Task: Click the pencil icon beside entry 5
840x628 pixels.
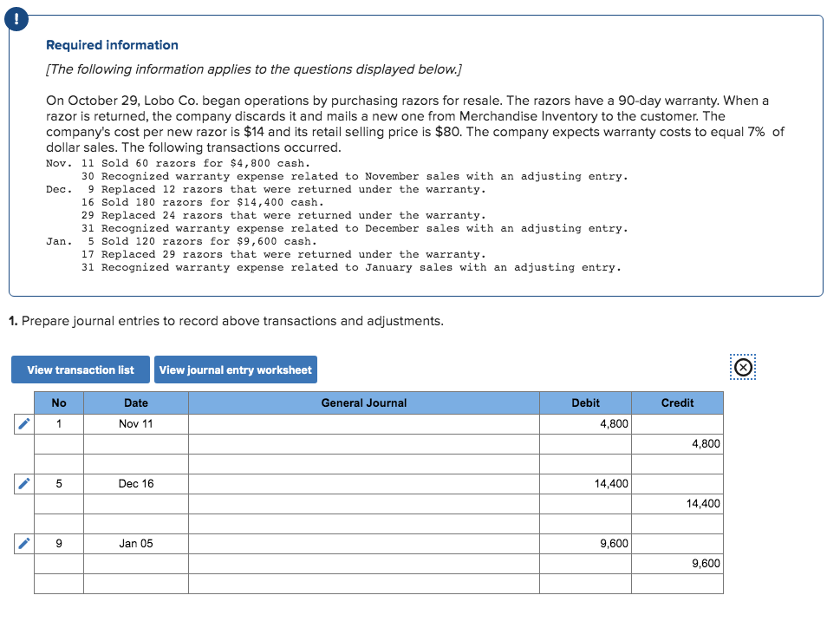Action: point(23,483)
